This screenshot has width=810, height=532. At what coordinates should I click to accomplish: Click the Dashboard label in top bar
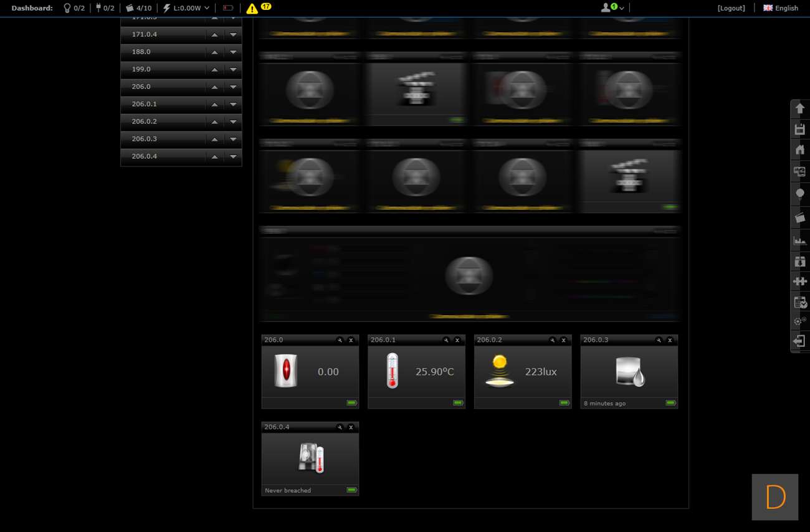point(32,8)
